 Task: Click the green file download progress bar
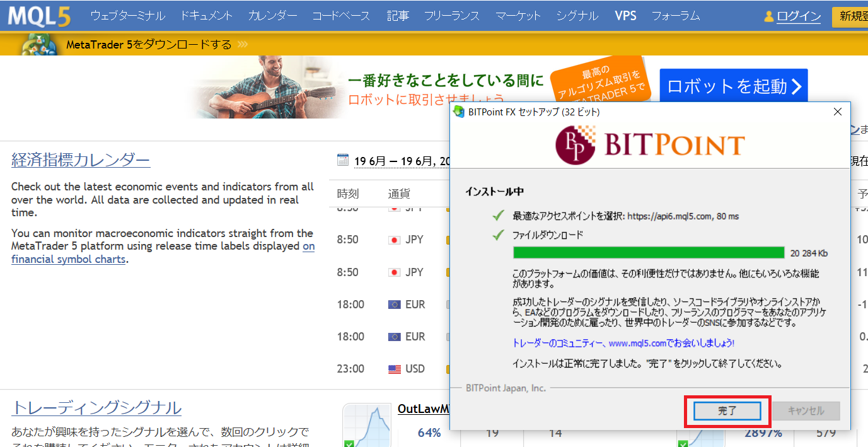click(649, 253)
